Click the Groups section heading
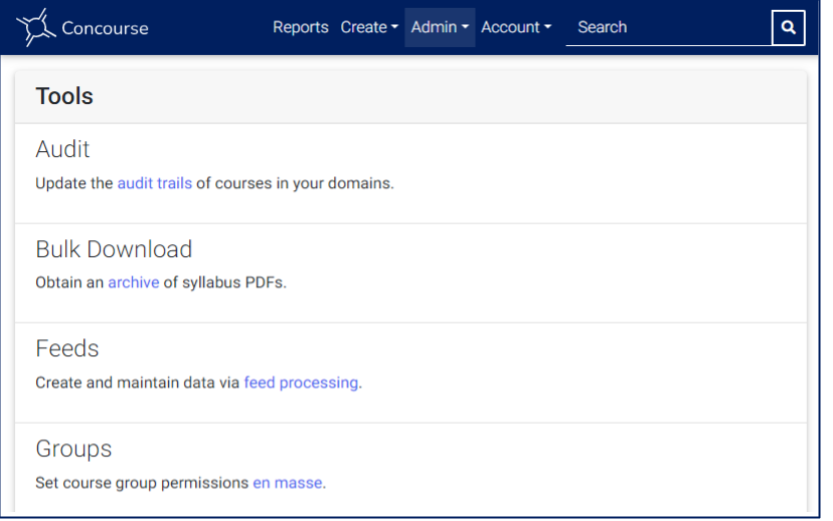This screenshot has width=833, height=521. point(74,449)
